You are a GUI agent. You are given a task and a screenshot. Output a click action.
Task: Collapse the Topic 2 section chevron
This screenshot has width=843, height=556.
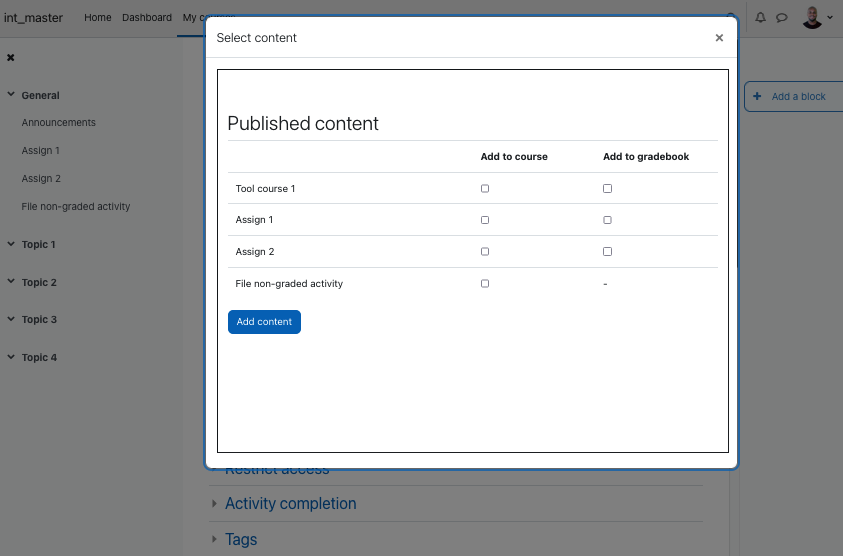pos(11,281)
